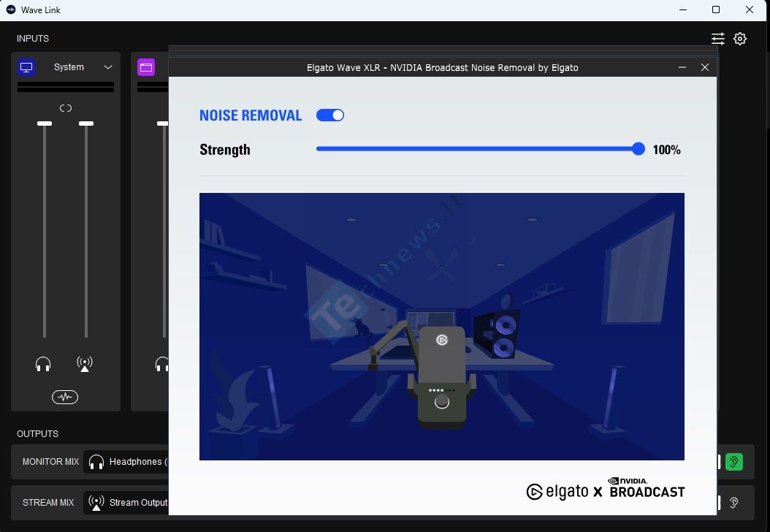Click the OUTPUTS section label
This screenshot has width=770, height=532.
(38, 434)
